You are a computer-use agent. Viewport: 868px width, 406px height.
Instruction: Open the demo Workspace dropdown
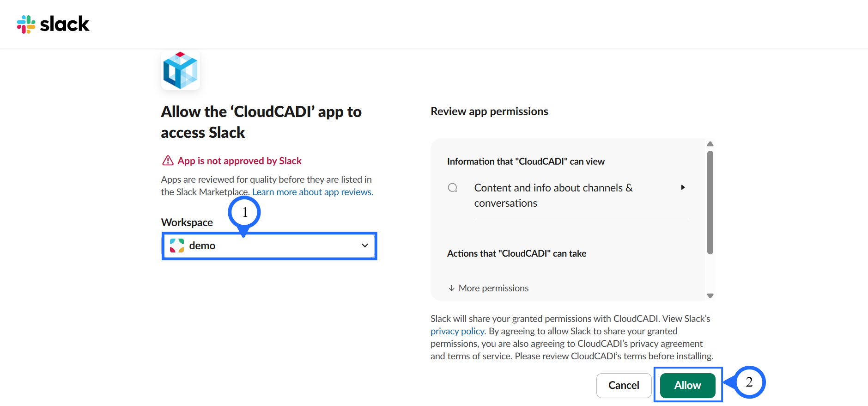tap(269, 246)
